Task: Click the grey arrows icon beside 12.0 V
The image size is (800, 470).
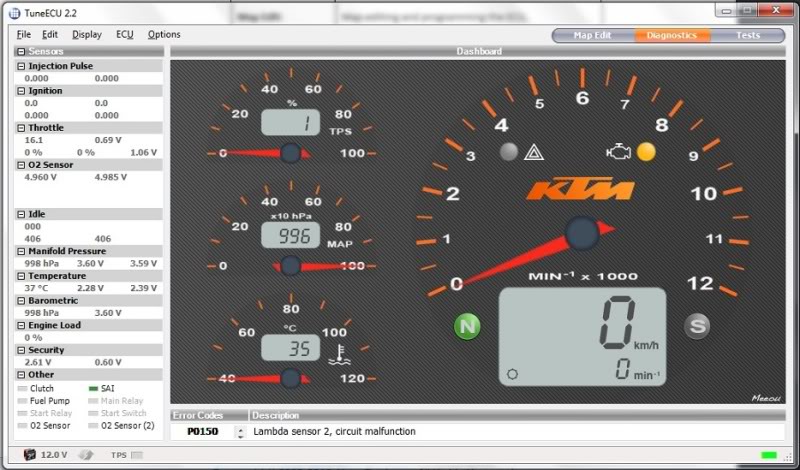Action: (86, 454)
